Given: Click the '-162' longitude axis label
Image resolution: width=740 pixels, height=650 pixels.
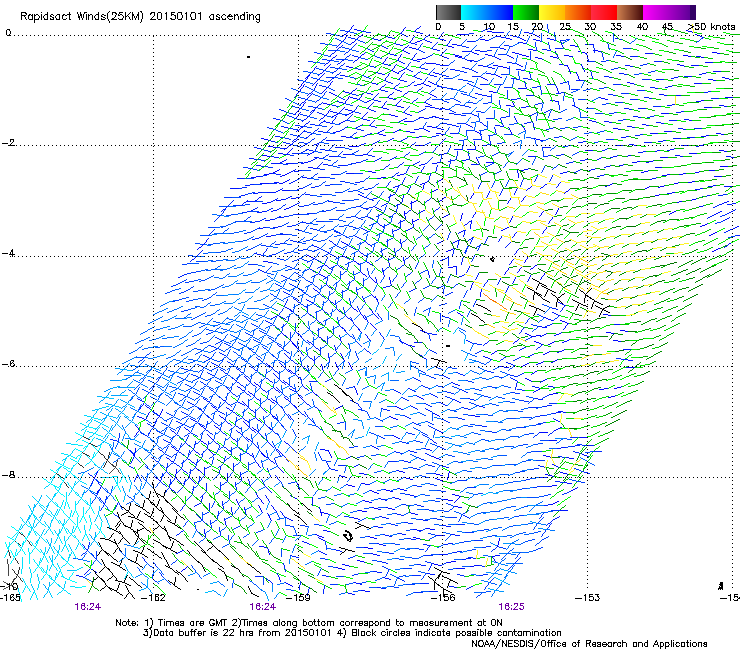Looking at the screenshot, I should coord(153,598).
